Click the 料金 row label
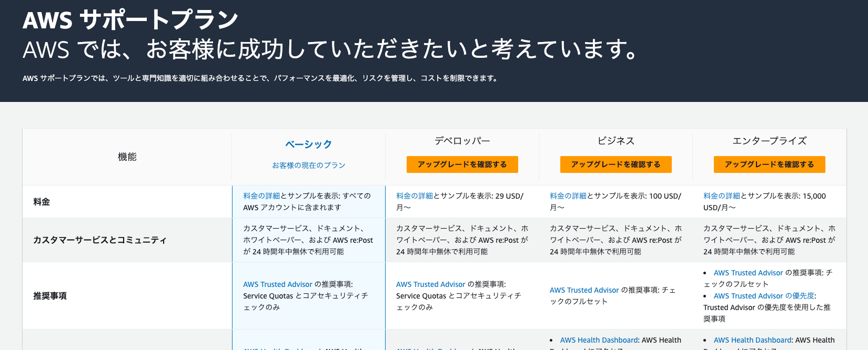This screenshot has height=350, width=868. click(42, 202)
